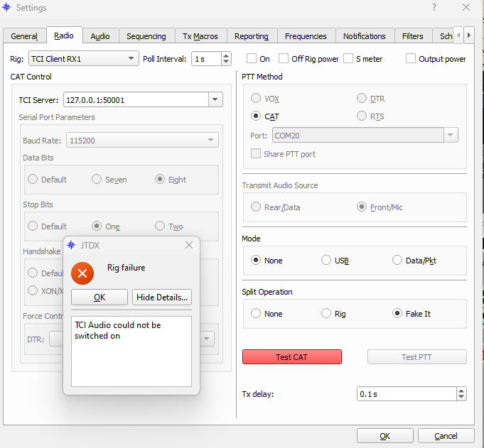The image size is (484, 448).
Task: Select Rear/Data transmit audio source
Action: [x=256, y=207]
